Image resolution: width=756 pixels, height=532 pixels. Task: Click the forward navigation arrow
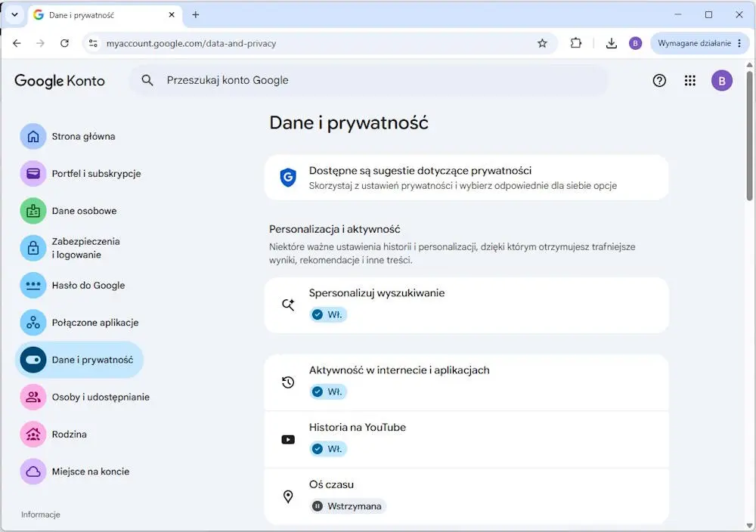(41, 43)
